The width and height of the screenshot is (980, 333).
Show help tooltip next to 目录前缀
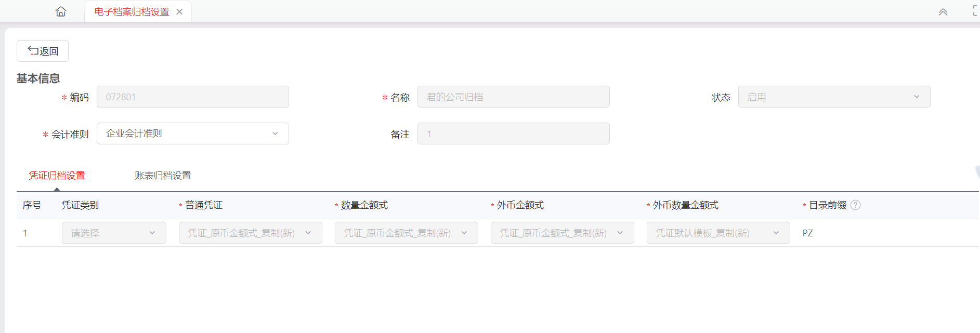click(855, 205)
